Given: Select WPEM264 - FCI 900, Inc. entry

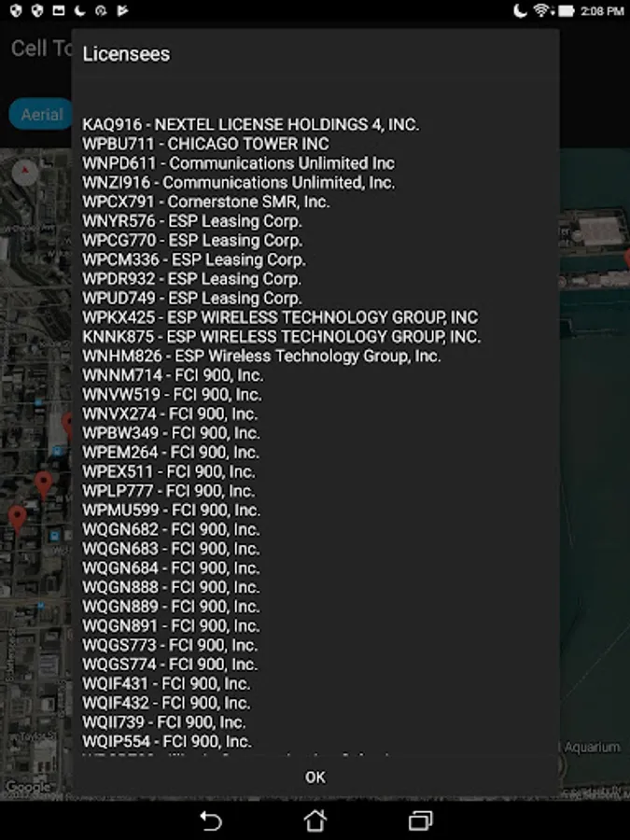Looking at the screenshot, I should point(171,452).
